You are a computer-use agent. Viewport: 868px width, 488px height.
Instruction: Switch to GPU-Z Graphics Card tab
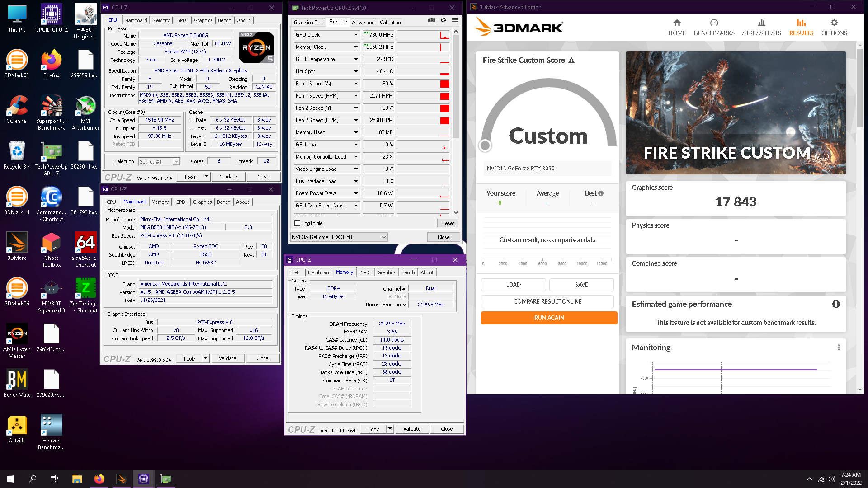point(309,23)
